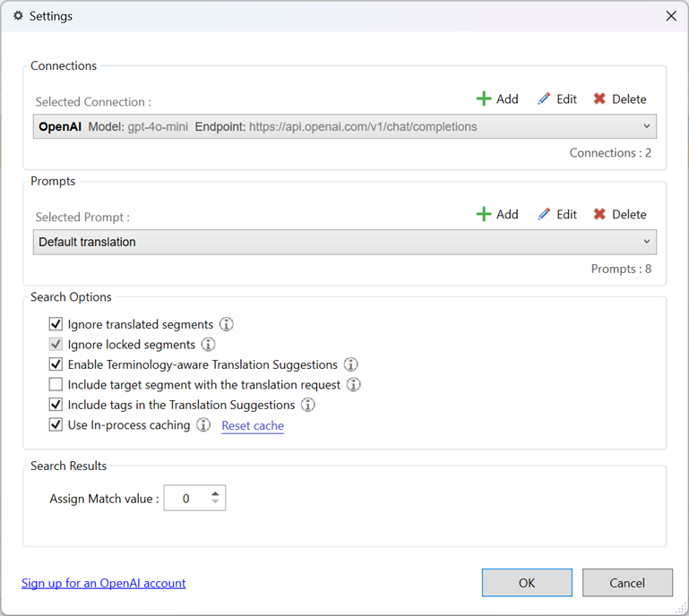The width and height of the screenshot is (689, 616).
Task: Show info for Include target segment option
Action: point(354,385)
